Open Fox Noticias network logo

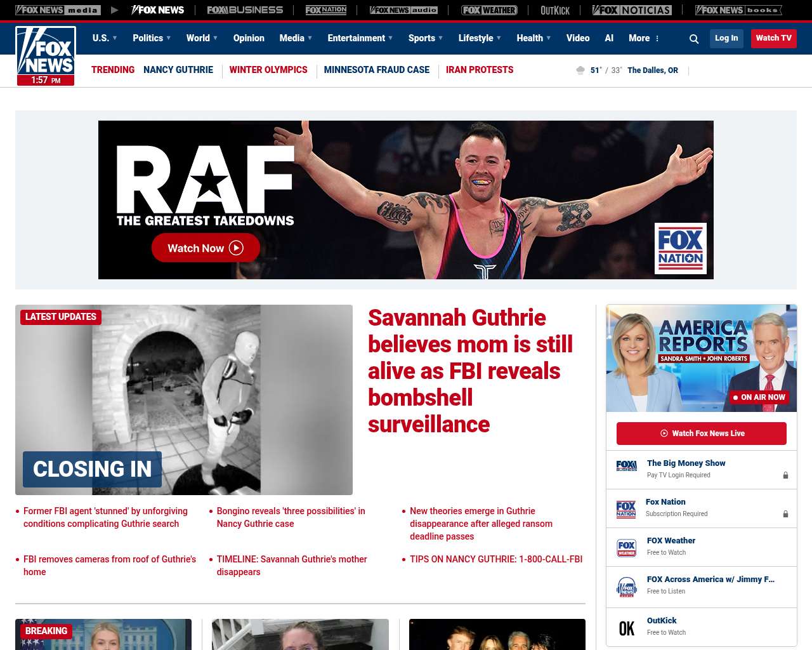pos(632,10)
